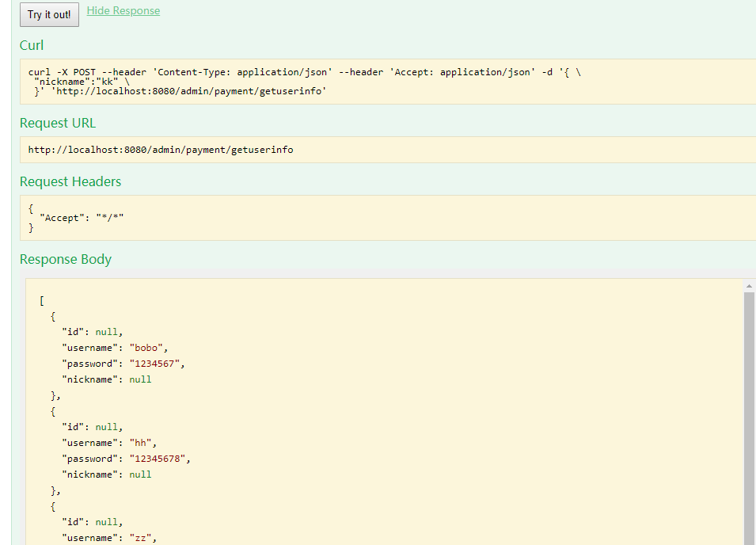Click the id null above username bobo
756x545 pixels.
107,332
